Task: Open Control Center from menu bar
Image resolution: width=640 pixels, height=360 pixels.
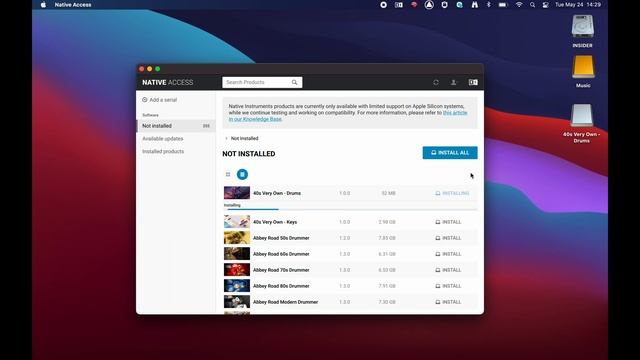Action: pyautogui.click(x=545, y=5)
